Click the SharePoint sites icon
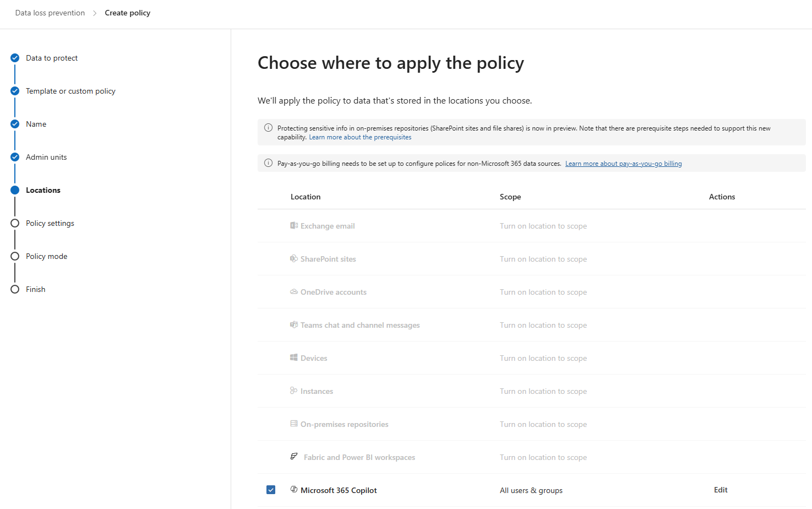The width and height of the screenshot is (812, 509). 294,258
